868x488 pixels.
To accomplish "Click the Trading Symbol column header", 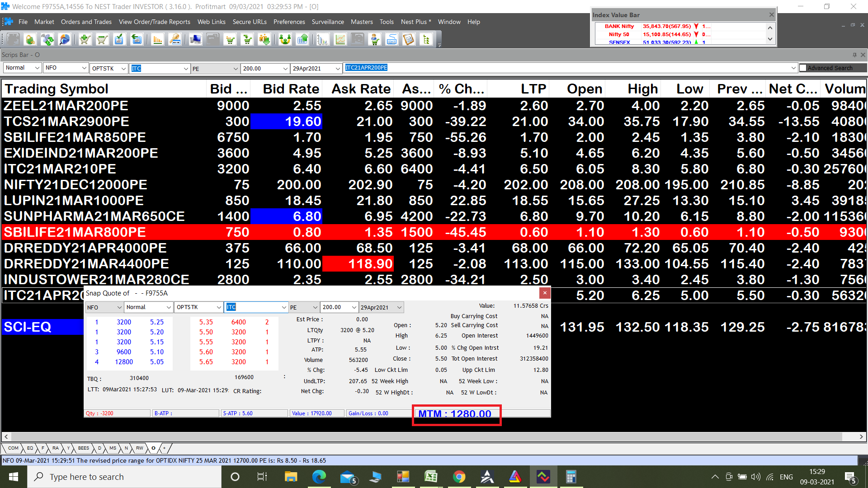I will point(104,89).
